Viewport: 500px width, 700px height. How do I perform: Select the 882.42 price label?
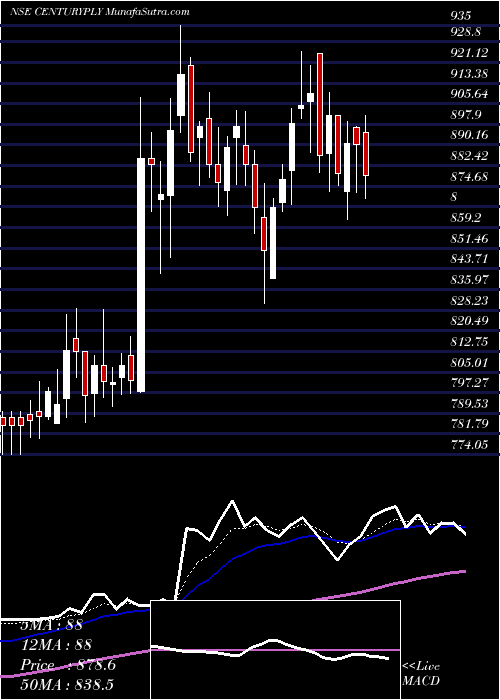point(469,156)
